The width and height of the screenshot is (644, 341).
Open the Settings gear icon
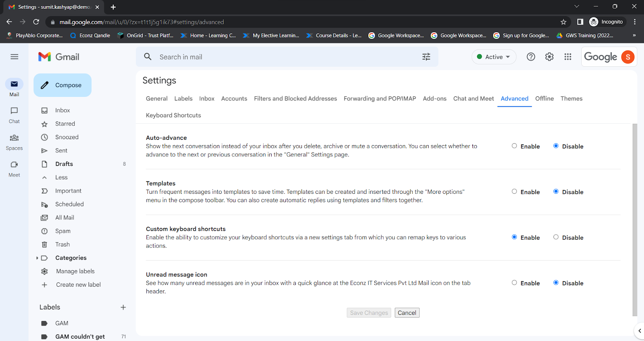click(x=549, y=57)
